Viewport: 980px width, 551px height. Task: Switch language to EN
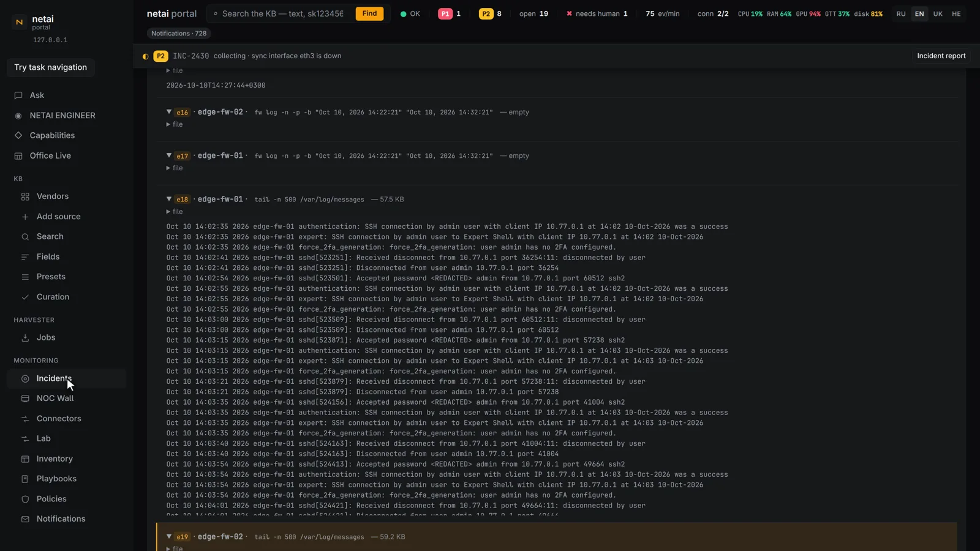(x=919, y=13)
